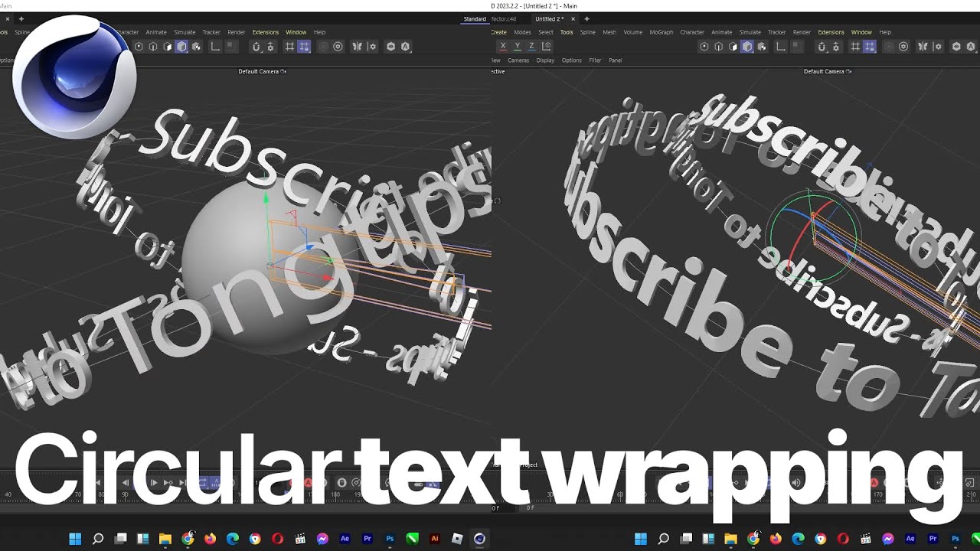
Task: Select Polygons mode icon in left window
Action: point(168,47)
